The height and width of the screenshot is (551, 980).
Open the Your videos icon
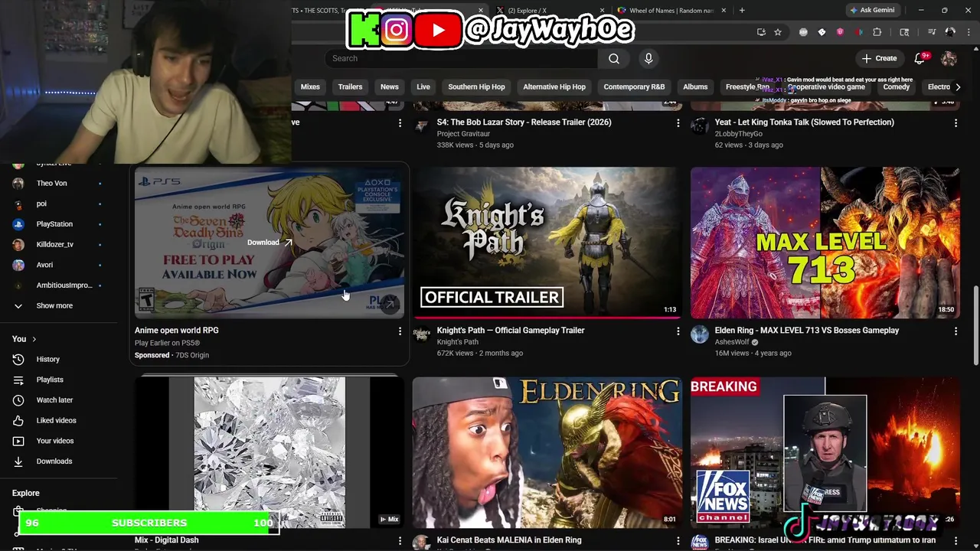[x=18, y=441]
